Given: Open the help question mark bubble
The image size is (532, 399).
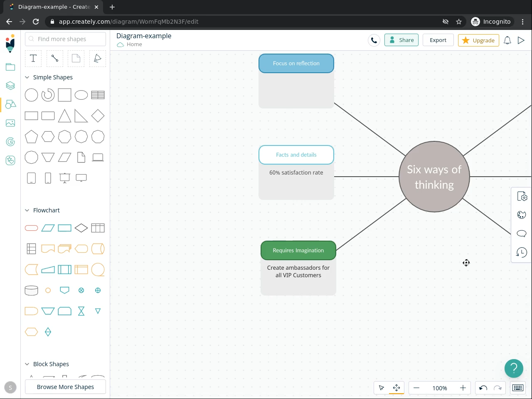Looking at the screenshot, I should tap(514, 368).
